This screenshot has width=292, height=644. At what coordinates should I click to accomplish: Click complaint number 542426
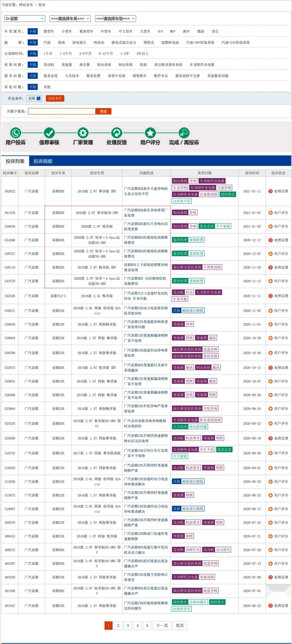[x=10, y=296]
